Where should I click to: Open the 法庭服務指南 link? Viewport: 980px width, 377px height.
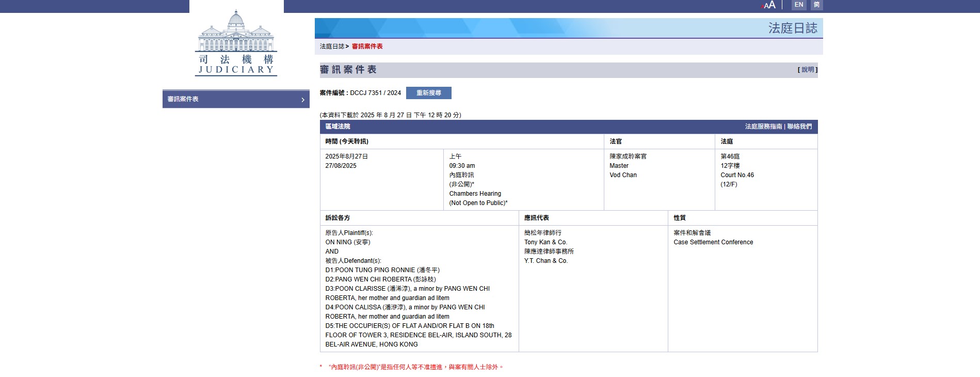coord(763,127)
